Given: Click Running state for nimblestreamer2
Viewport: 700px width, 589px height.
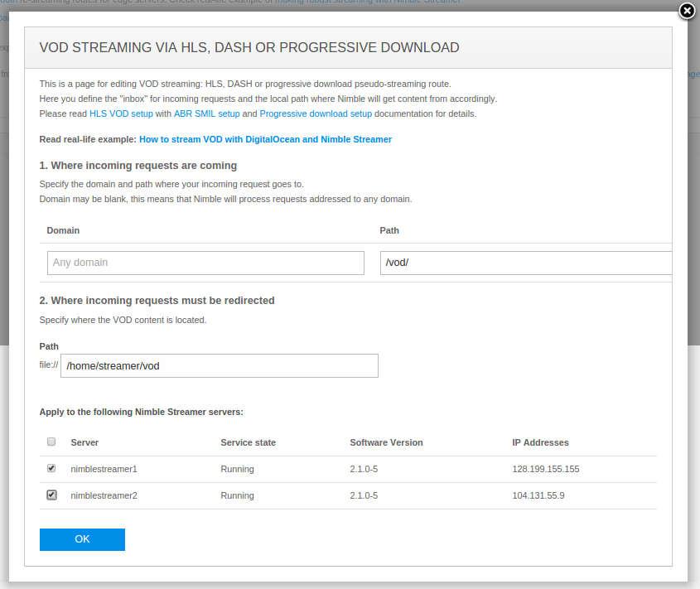Looking at the screenshot, I should [x=237, y=495].
